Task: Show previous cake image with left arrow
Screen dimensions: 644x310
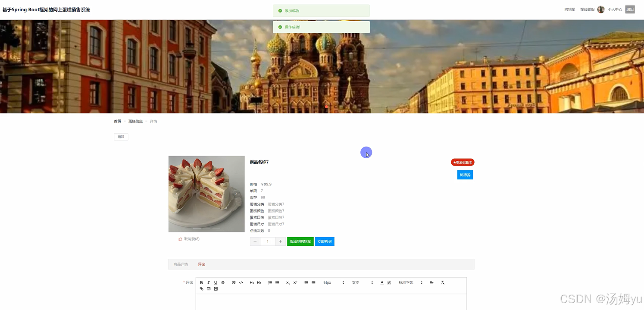Action: pos(177,194)
